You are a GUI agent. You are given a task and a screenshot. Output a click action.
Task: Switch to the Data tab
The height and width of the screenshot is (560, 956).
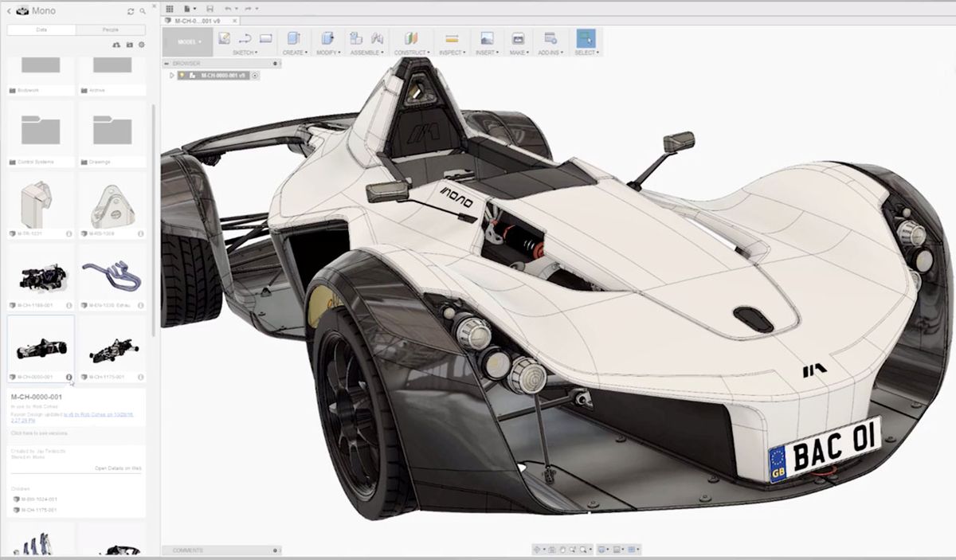point(40,29)
